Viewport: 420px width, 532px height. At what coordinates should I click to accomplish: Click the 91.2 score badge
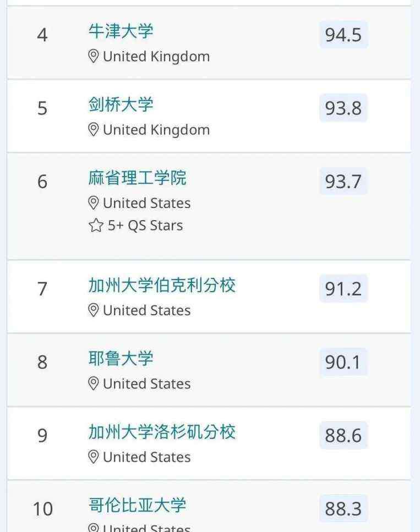click(343, 289)
